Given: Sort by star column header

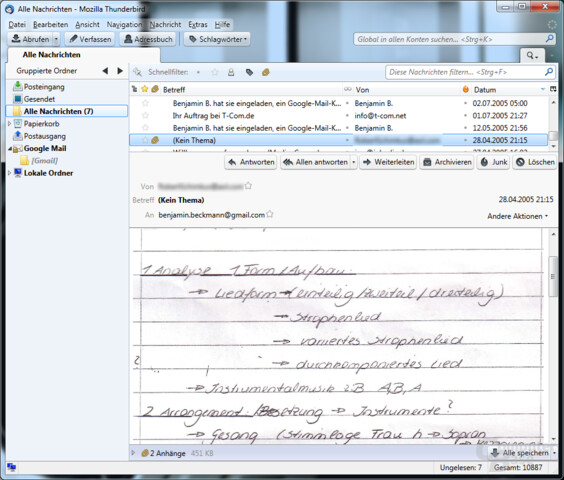Looking at the screenshot, I should (x=145, y=89).
